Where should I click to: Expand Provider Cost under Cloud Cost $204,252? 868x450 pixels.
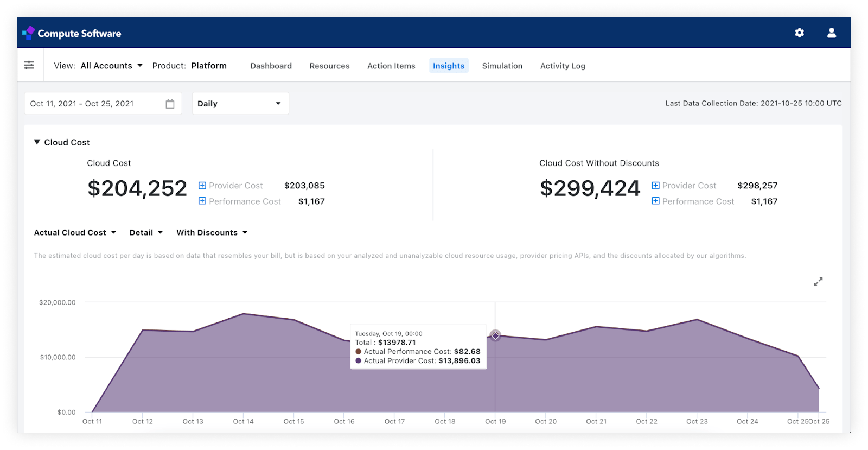202,186
